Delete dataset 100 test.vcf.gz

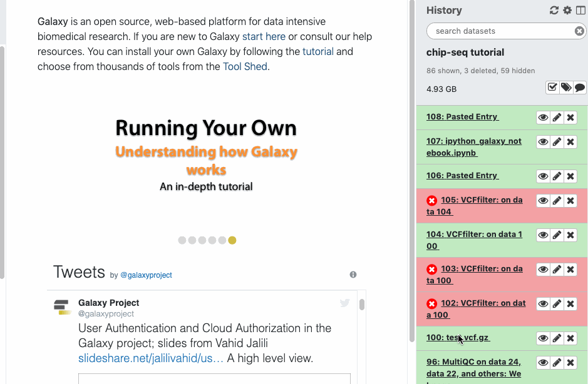(x=570, y=338)
